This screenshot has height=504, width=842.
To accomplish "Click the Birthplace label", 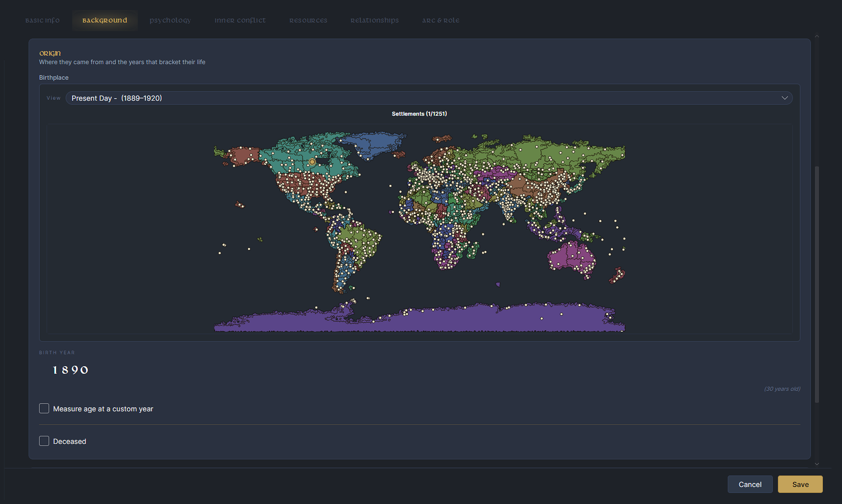I will tap(54, 78).
